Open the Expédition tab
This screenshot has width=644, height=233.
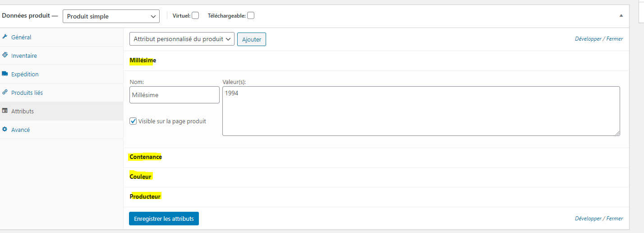[x=25, y=75]
